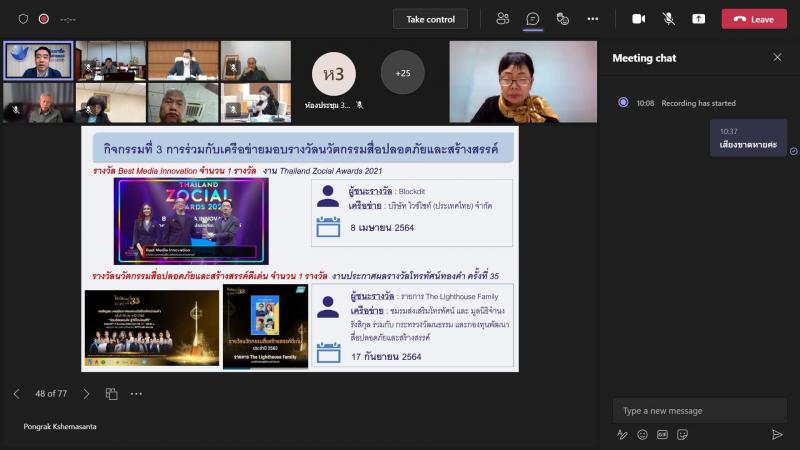Screen dimensions: 800x450
Task: Click the message read receipt icon
Action: pos(793,151)
